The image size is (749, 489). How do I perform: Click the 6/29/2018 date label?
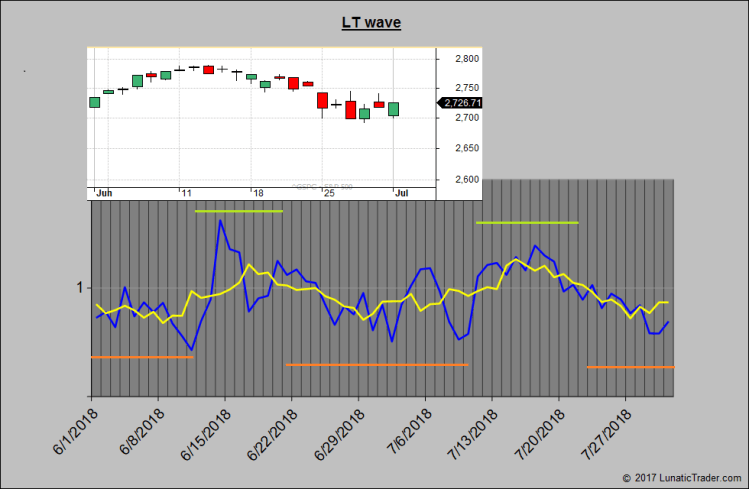(339, 430)
